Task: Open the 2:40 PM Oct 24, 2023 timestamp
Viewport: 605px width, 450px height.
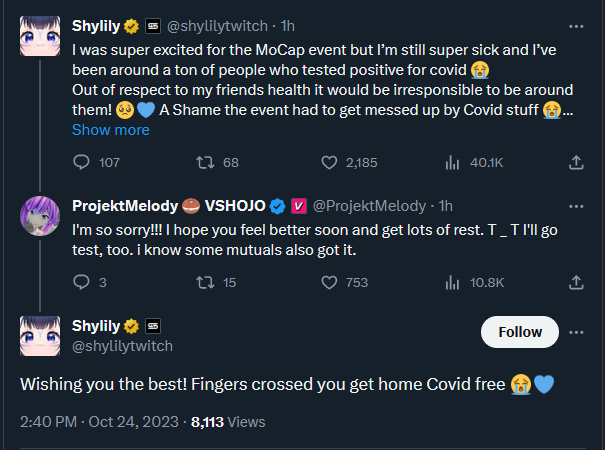Action: [x=99, y=422]
